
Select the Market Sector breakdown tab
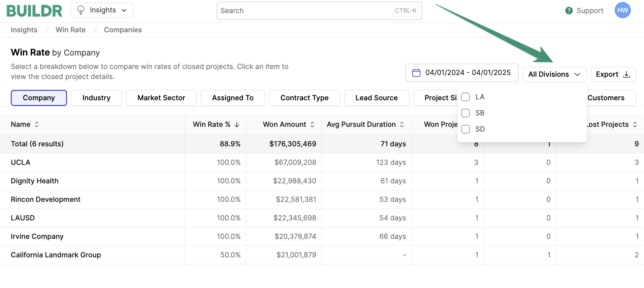[x=161, y=98]
